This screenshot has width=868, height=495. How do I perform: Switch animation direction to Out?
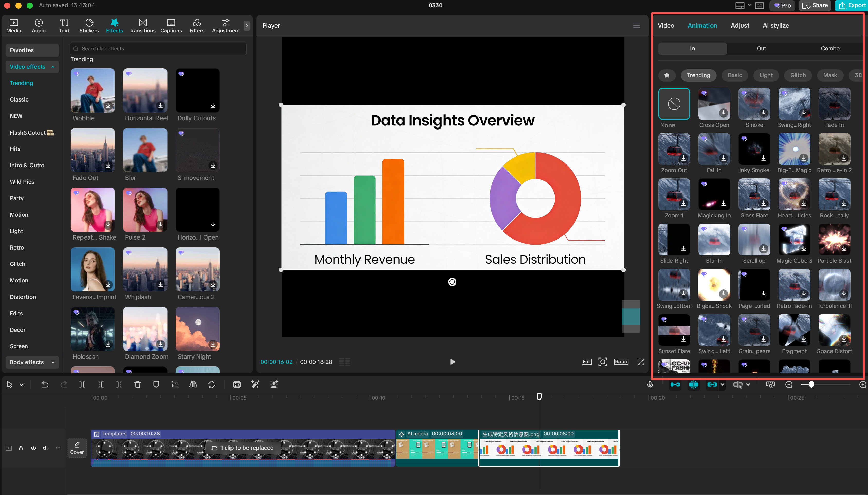(761, 48)
